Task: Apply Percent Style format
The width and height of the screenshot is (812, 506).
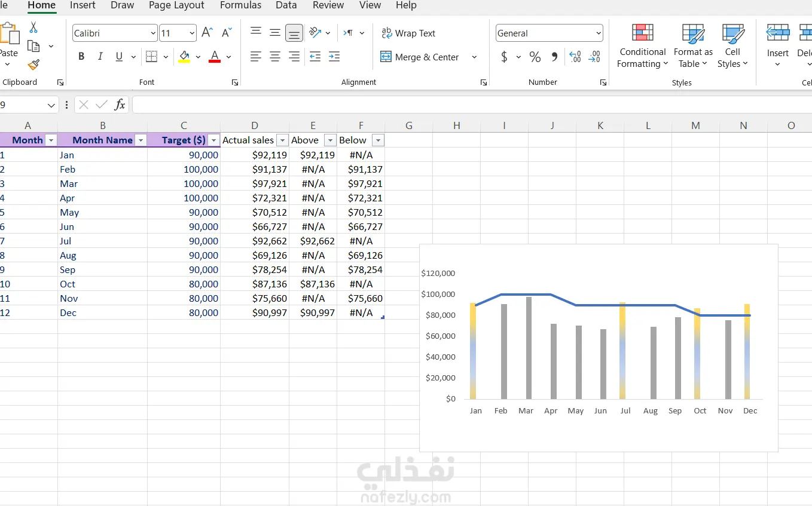Action: pos(535,57)
